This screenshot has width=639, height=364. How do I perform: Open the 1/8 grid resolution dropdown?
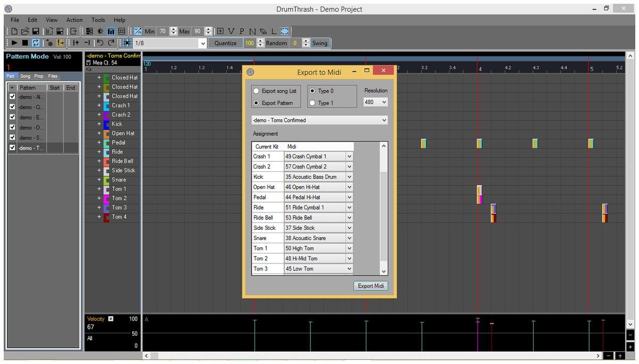click(170, 43)
